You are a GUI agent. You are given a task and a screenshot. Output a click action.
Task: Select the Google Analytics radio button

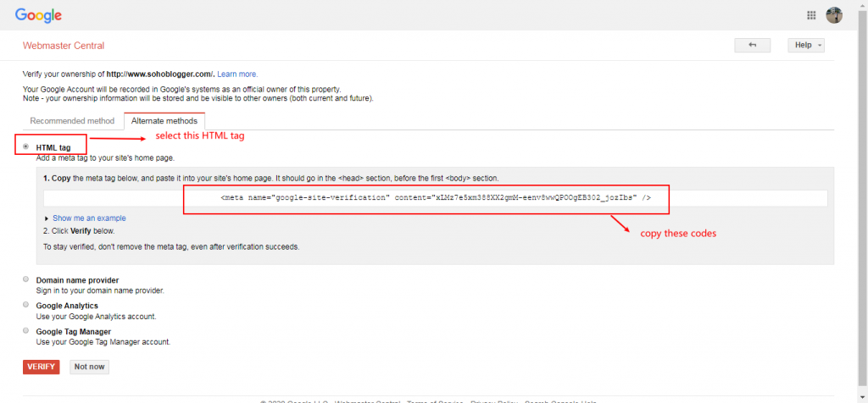click(26, 306)
